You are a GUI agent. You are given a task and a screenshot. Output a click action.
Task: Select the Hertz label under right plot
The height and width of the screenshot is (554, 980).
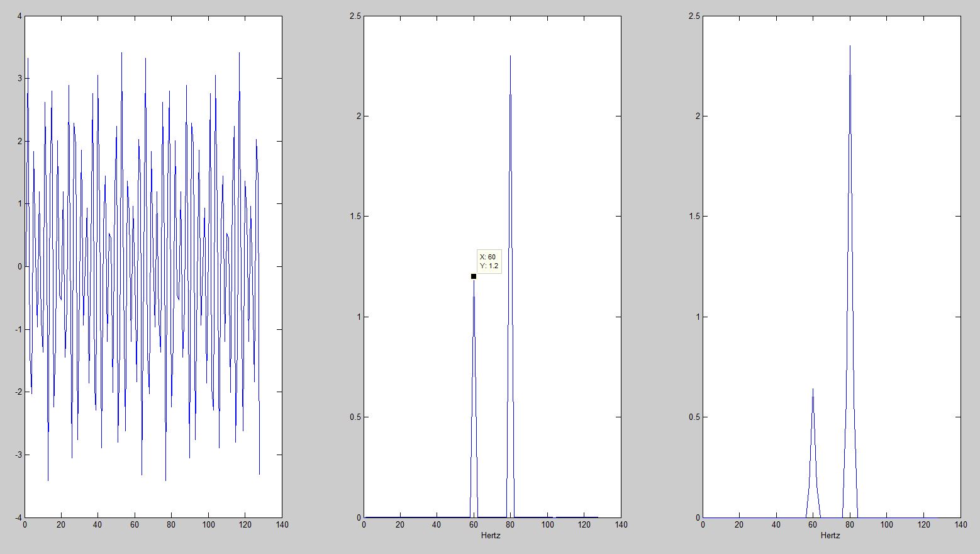tap(830, 536)
